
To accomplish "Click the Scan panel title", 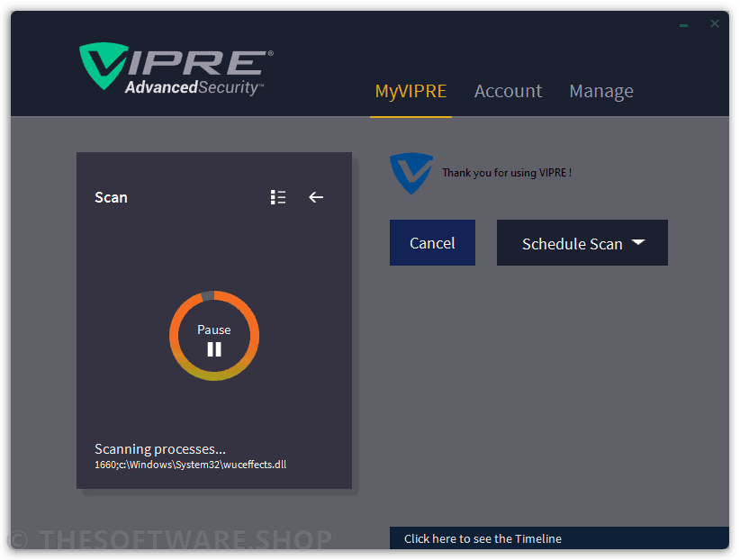I will [x=111, y=197].
